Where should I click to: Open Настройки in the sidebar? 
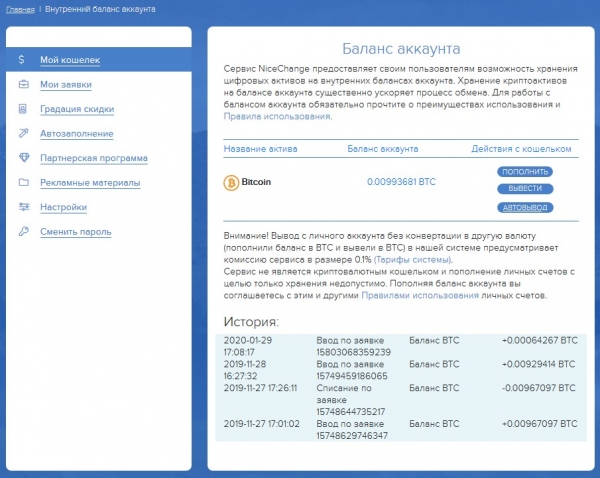tap(64, 207)
